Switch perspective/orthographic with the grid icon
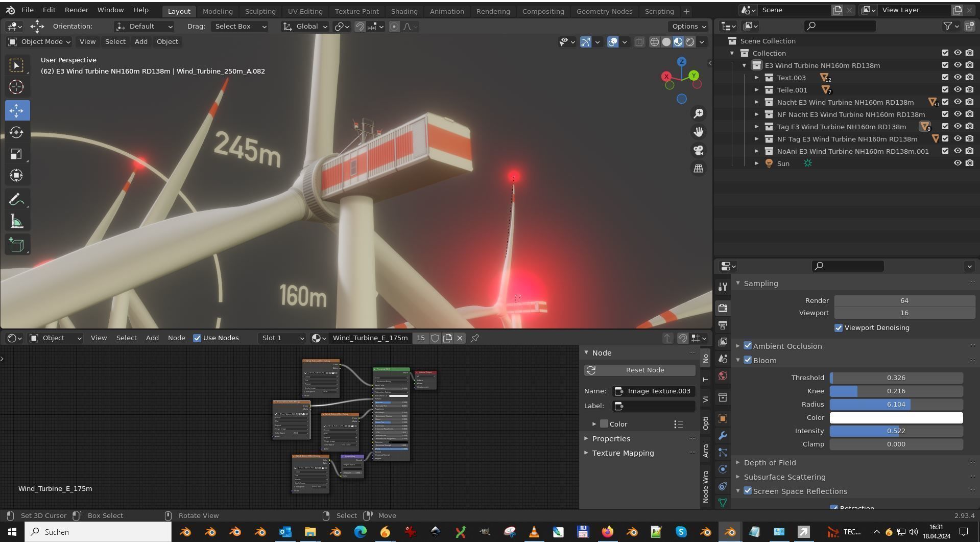 tap(698, 169)
